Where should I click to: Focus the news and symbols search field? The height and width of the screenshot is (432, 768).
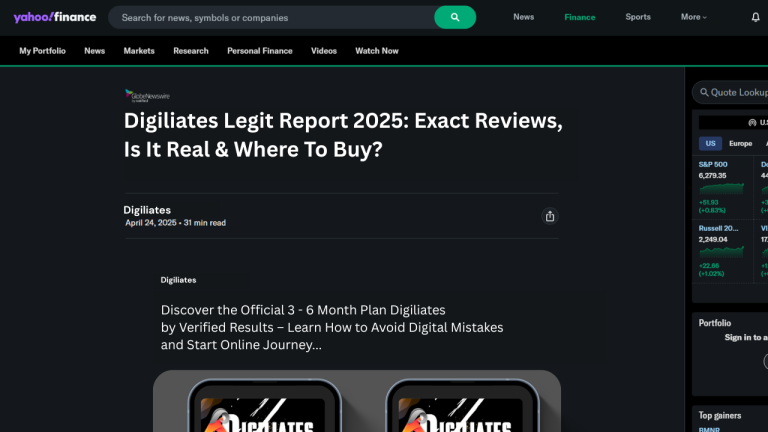pyautogui.click(x=271, y=18)
